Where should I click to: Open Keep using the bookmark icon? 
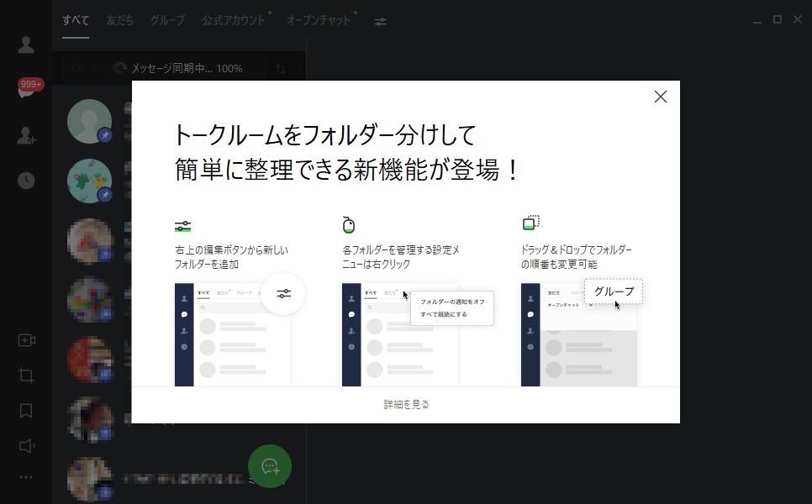point(25,411)
